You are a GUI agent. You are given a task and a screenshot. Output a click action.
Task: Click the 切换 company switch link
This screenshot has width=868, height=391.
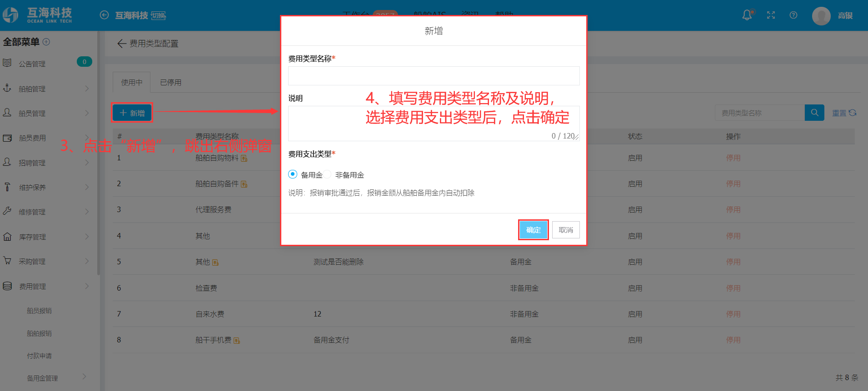(158, 15)
